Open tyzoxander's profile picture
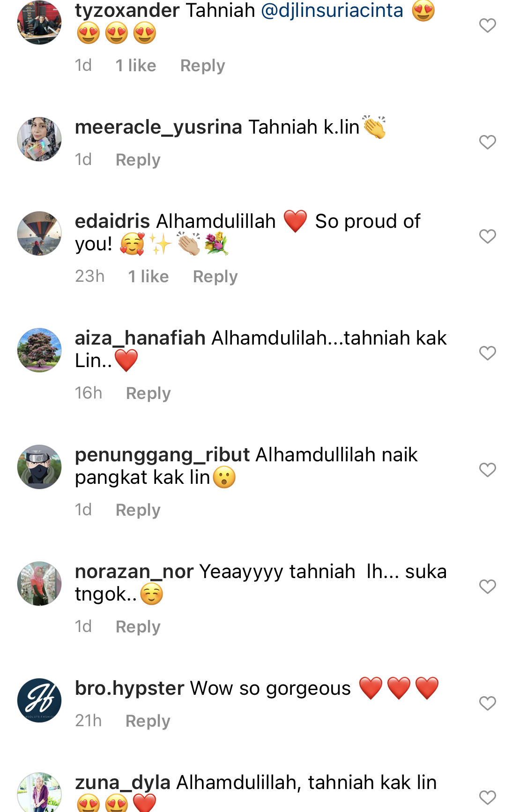 point(39,23)
